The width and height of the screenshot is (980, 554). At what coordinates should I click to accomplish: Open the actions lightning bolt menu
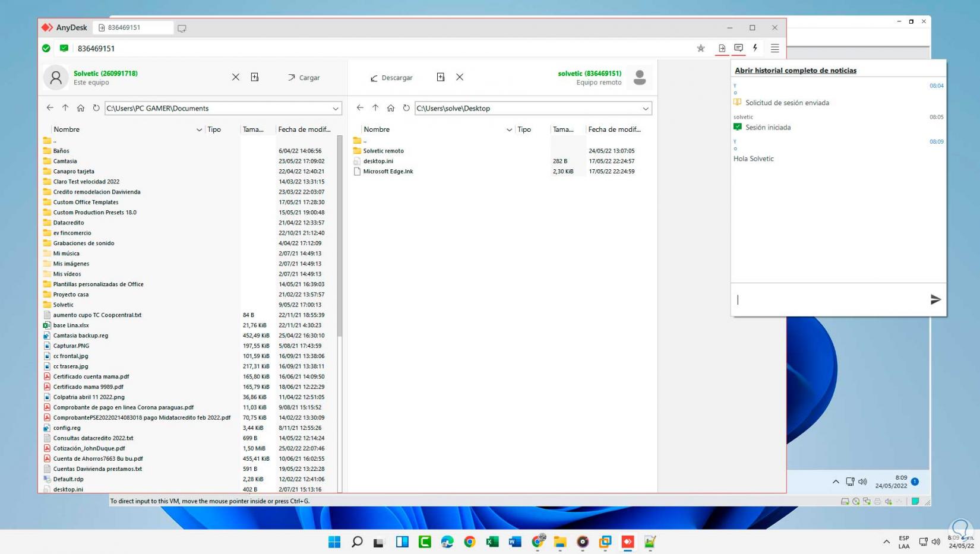coord(755,48)
